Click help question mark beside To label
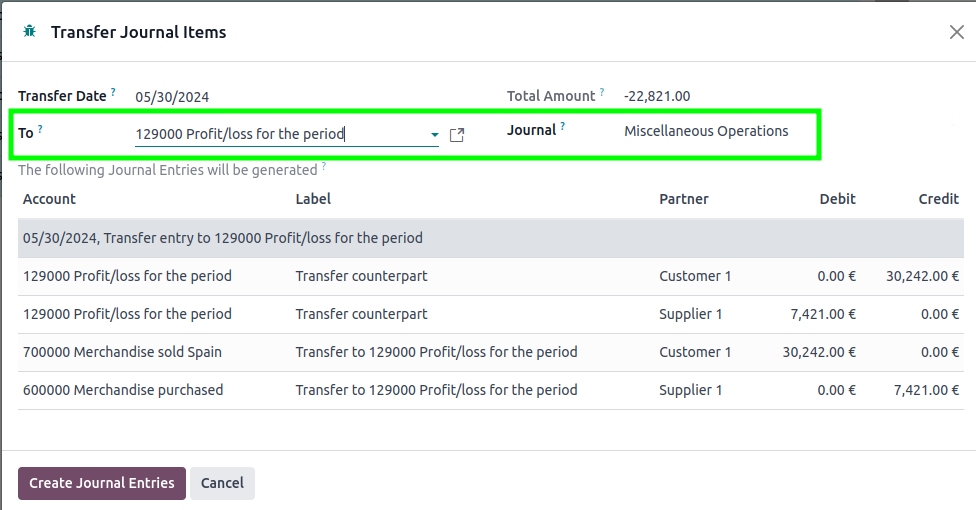This screenshot has height=510, width=976. tap(40, 129)
